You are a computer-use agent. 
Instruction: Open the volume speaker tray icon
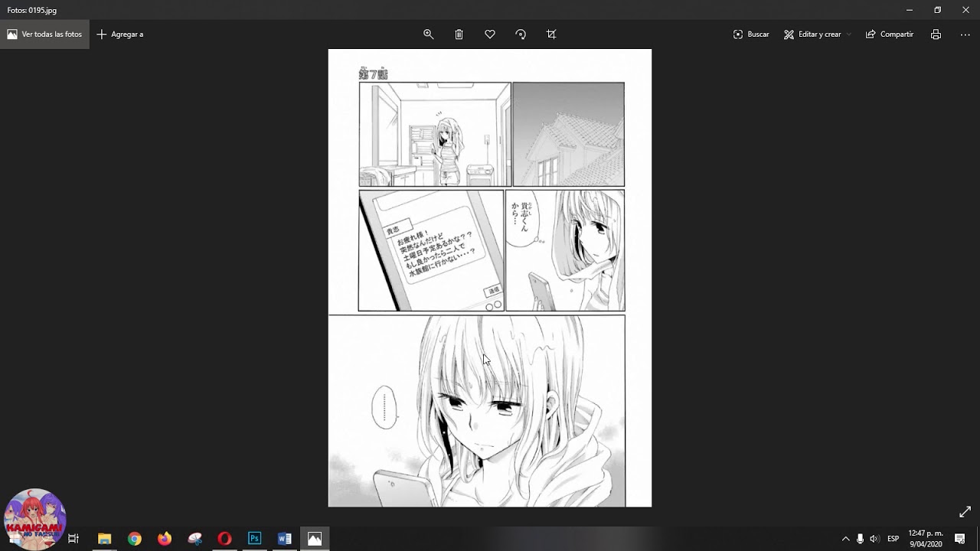click(874, 539)
